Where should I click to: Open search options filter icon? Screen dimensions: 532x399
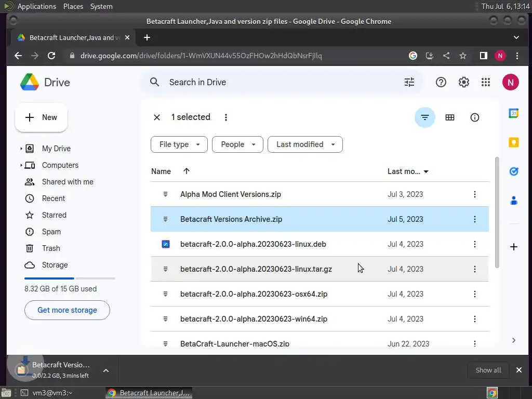[409, 82]
